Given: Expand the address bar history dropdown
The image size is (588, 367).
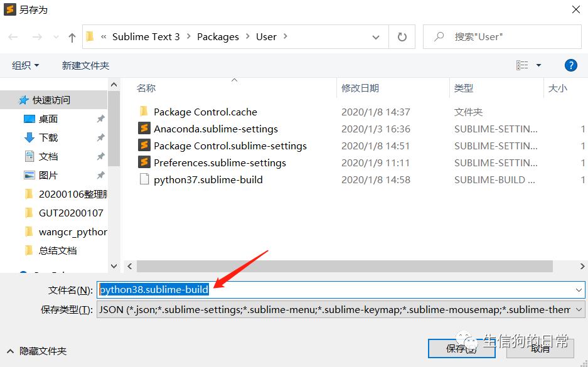Looking at the screenshot, I should pyautogui.click(x=376, y=37).
